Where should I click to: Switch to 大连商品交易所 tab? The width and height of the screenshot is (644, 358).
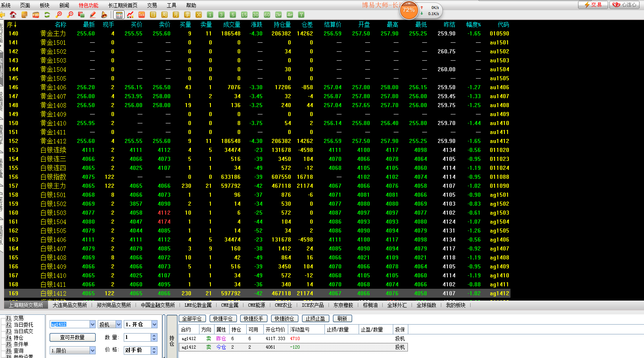point(70,305)
